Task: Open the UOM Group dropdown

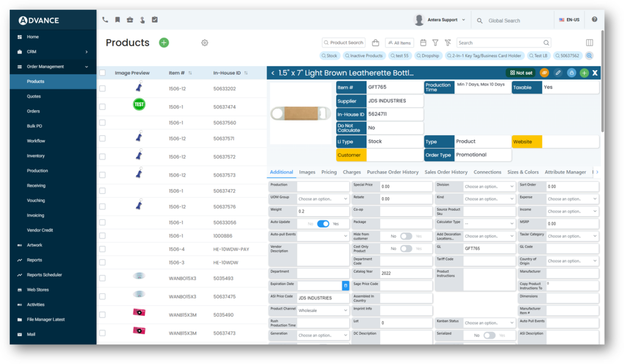Action: (322, 199)
